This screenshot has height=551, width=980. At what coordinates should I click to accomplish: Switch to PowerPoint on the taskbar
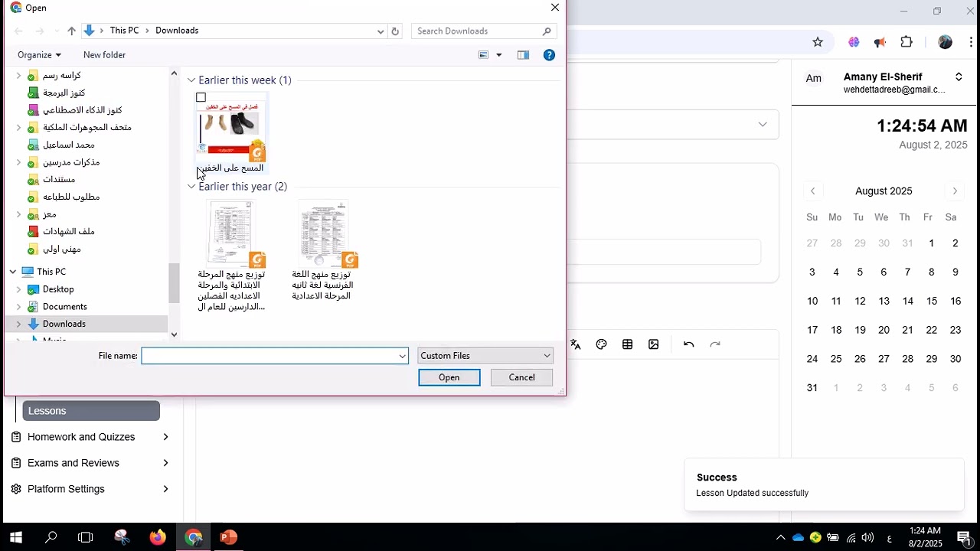pyautogui.click(x=228, y=537)
